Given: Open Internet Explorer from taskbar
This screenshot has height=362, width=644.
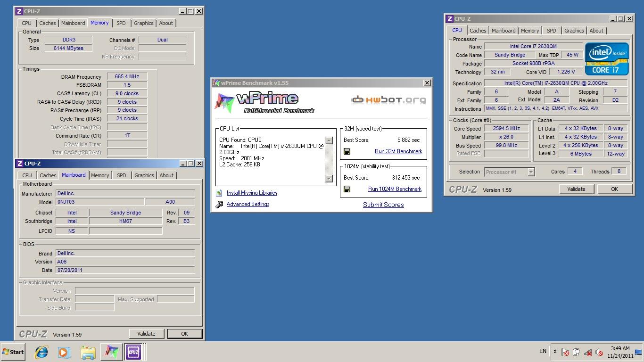Looking at the screenshot, I should (x=41, y=352).
